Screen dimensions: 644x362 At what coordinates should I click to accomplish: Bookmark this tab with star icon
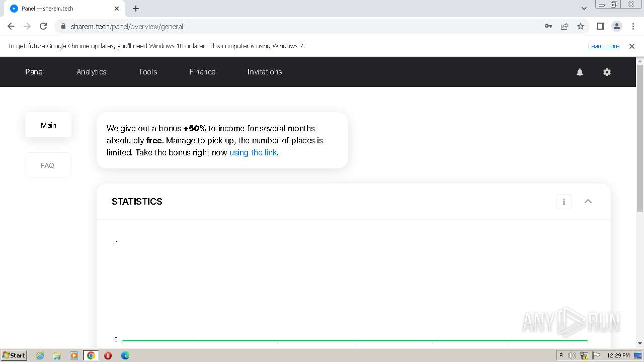(x=581, y=26)
